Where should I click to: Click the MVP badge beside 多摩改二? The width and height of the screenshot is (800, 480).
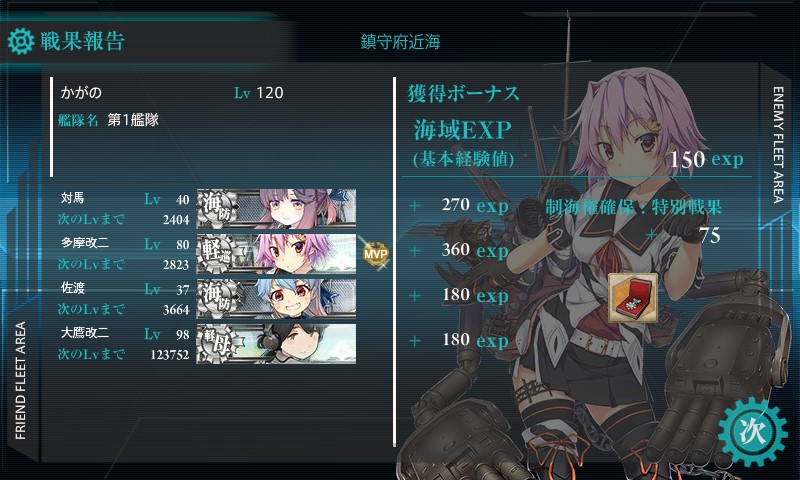coord(376,253)
